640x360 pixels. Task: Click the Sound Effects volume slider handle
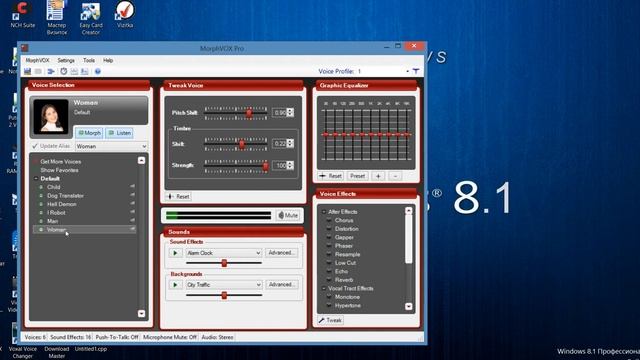(224, 263)
